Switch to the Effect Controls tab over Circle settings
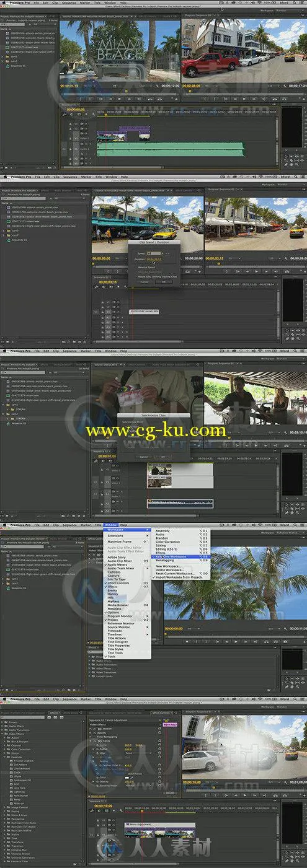Screen dimensions: 307x868 pos(161,713)
